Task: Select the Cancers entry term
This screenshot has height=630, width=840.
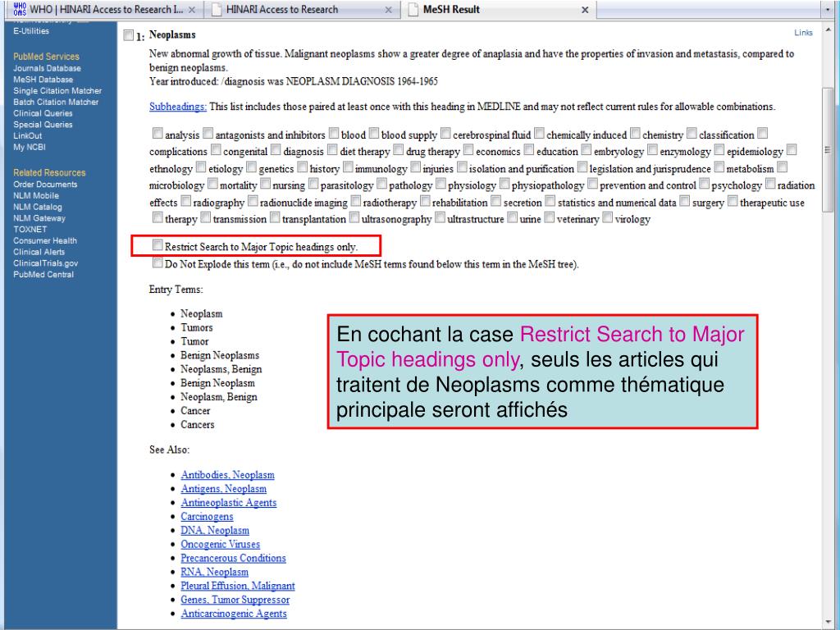Action: [x=197, y=424]
